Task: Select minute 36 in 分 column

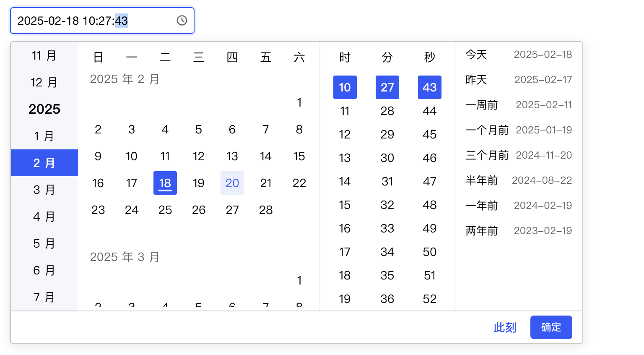Action: tap(387, 299)
